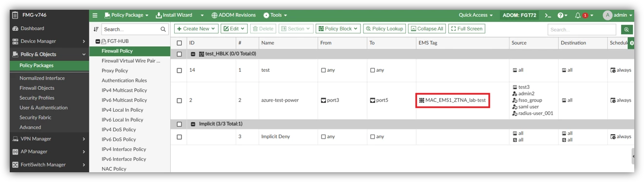644x182 pixels.
Task: Click the Full Screen button
Action: coord(466,29)
